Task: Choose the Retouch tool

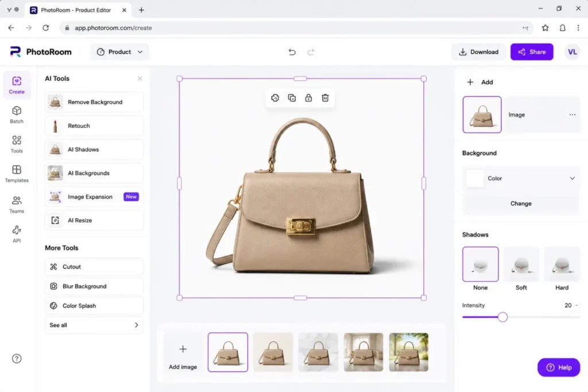Action: 94,126
